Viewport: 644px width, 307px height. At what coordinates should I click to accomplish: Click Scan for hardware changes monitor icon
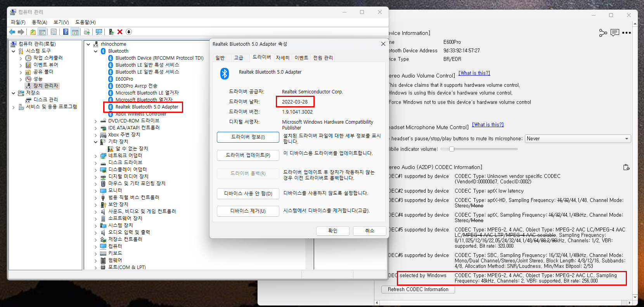99,32
